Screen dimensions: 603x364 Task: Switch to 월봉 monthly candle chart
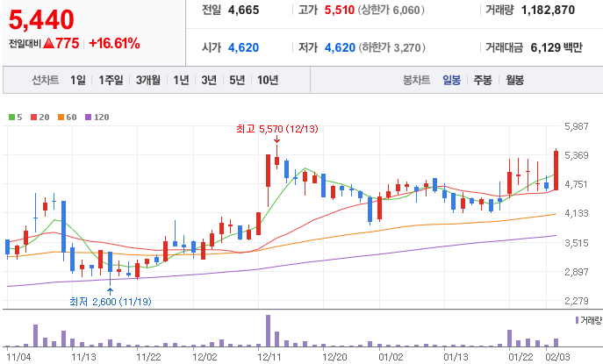(x=514, y=80)
